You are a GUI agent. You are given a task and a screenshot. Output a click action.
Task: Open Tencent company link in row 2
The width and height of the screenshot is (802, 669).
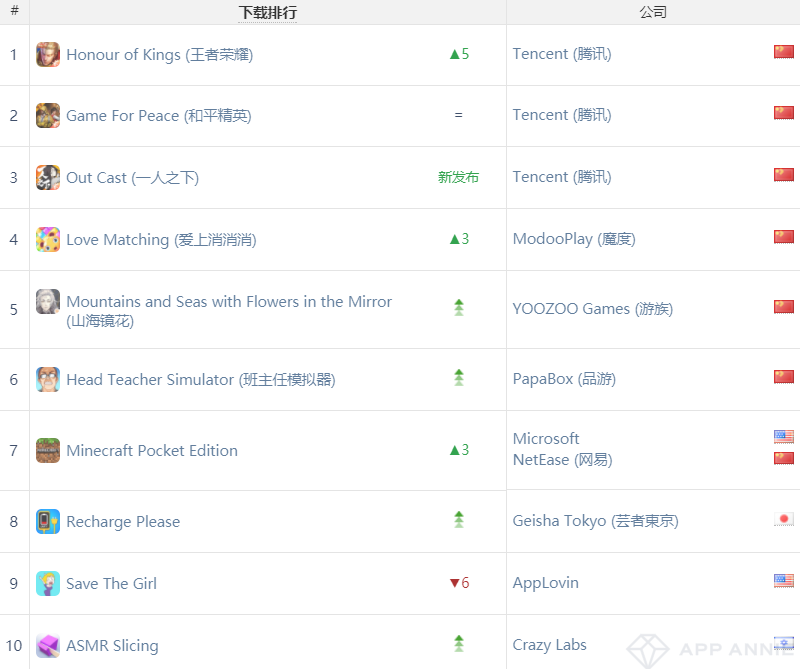pyautogui.click(x=562, y=115)
